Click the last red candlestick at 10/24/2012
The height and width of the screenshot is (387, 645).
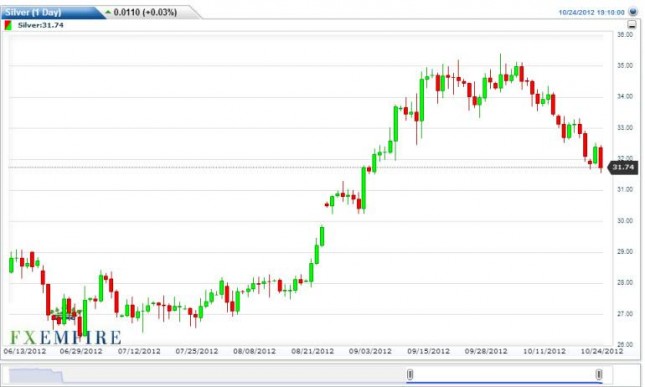pos(601,158)
